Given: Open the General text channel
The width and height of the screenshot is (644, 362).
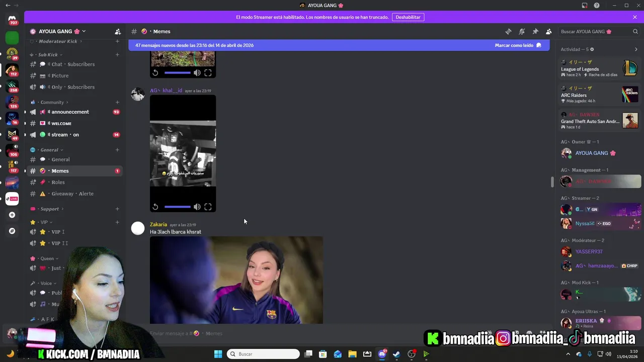Looking at the screenshot, I should point(74,159).
